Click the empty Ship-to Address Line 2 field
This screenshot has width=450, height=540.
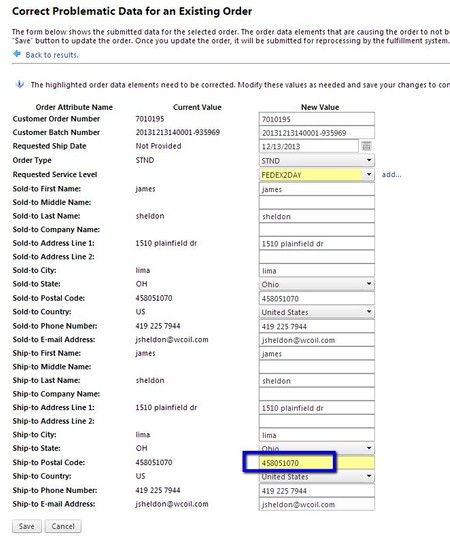coord(316,422)
